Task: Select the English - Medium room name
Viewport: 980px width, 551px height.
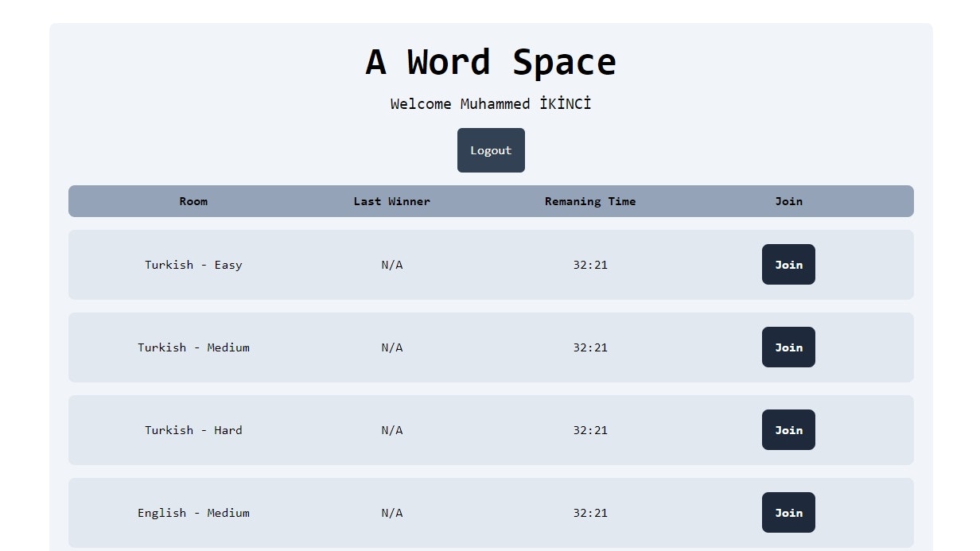Action: [x=193, y=512]
